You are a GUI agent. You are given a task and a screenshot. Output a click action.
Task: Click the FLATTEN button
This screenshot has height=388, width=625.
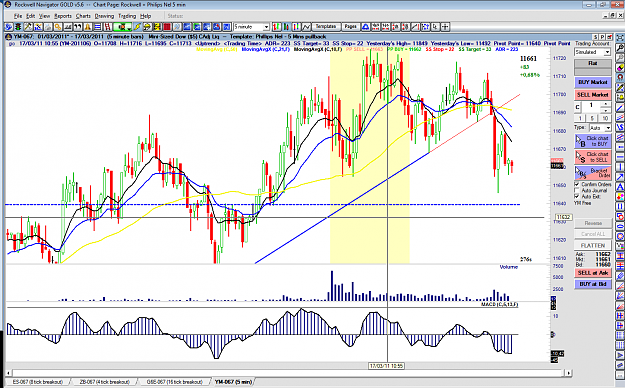pyautogui.click(x=593, y=245)
